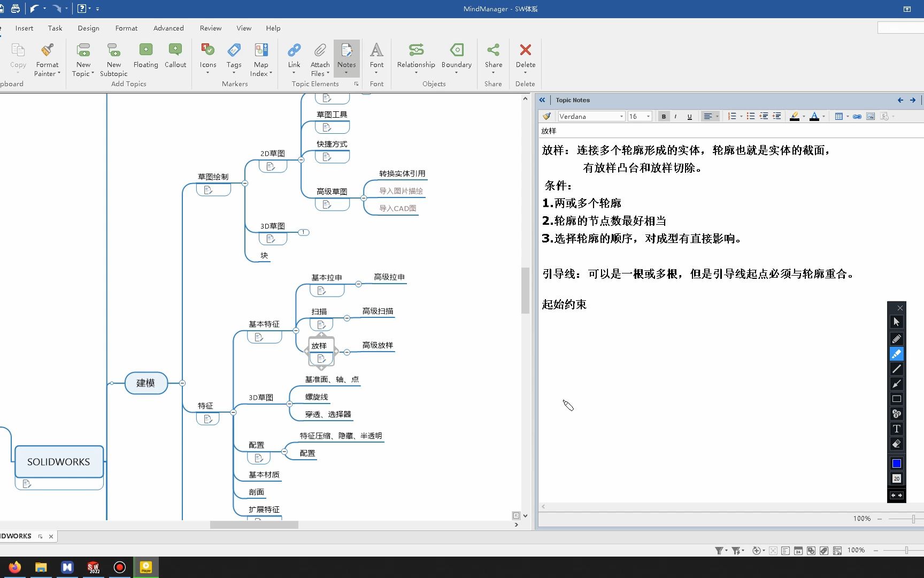Expand the 3D草图 collapsed subtopic counter
924x578 pixels.
coord(303,232)
